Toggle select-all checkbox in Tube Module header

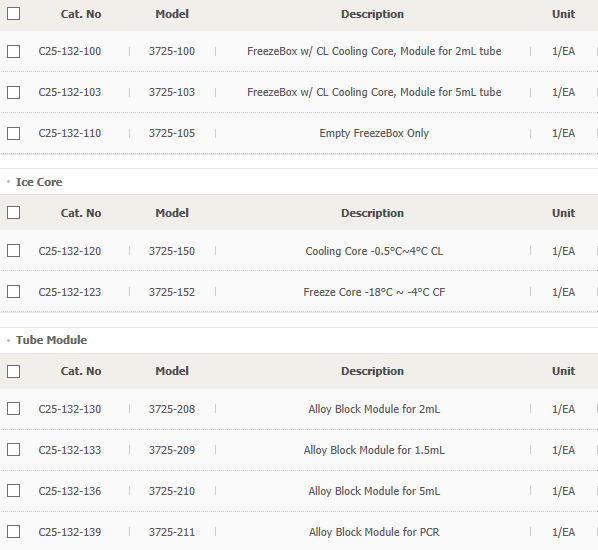[x=13, y=371]
